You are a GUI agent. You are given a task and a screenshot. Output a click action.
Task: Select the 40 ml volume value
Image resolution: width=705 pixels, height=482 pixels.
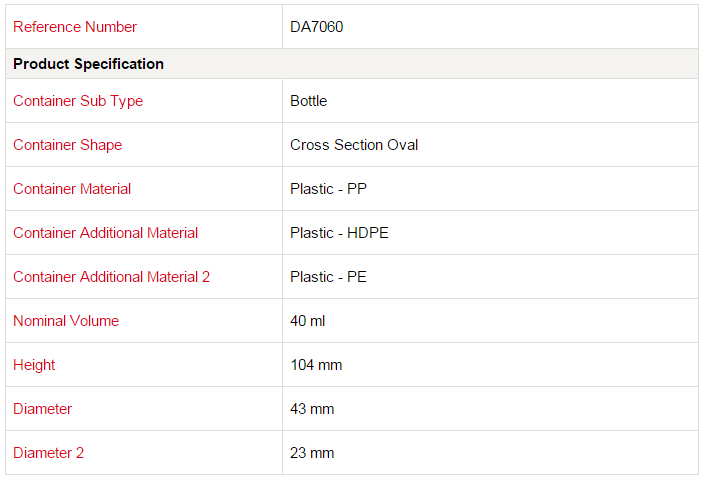click(x=308, y=321)
